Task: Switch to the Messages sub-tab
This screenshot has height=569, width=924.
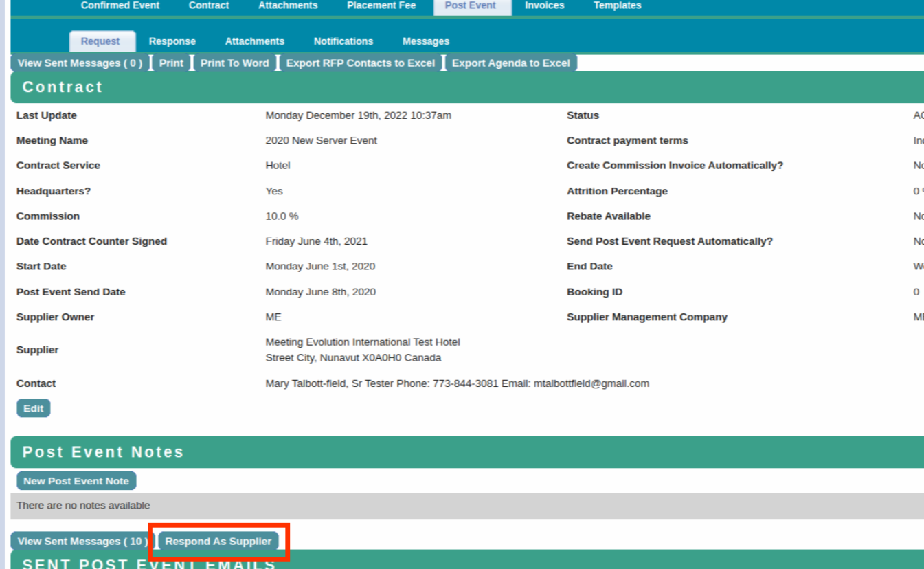Action: tap(425, 41)
